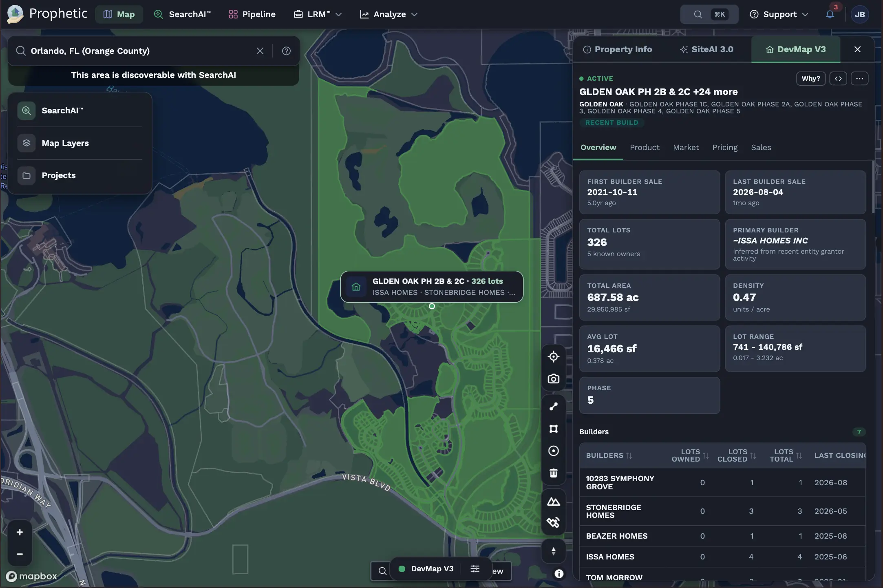The height and width of the screenshot is (588, 883).
Task: Select the radius circle tool
Action: (553, 451)
